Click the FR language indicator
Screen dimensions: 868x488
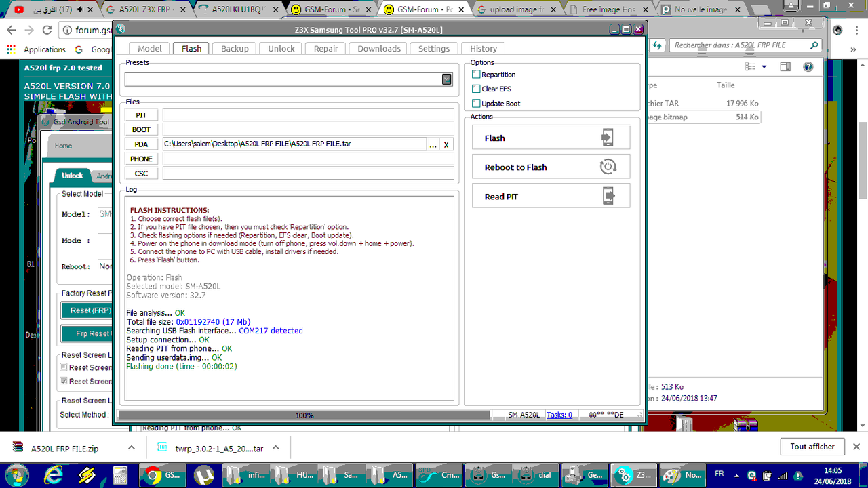[719, 474]
